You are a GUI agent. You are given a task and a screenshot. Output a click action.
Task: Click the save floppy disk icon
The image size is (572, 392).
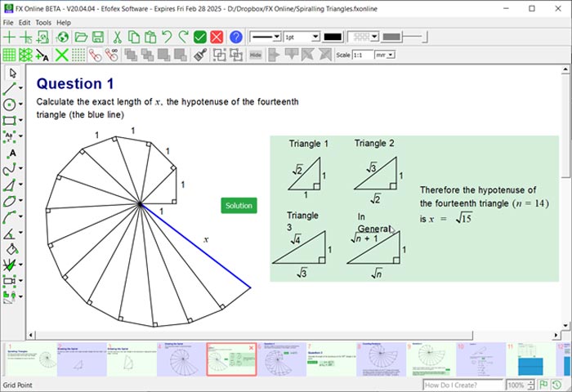(x=98, y=37)
